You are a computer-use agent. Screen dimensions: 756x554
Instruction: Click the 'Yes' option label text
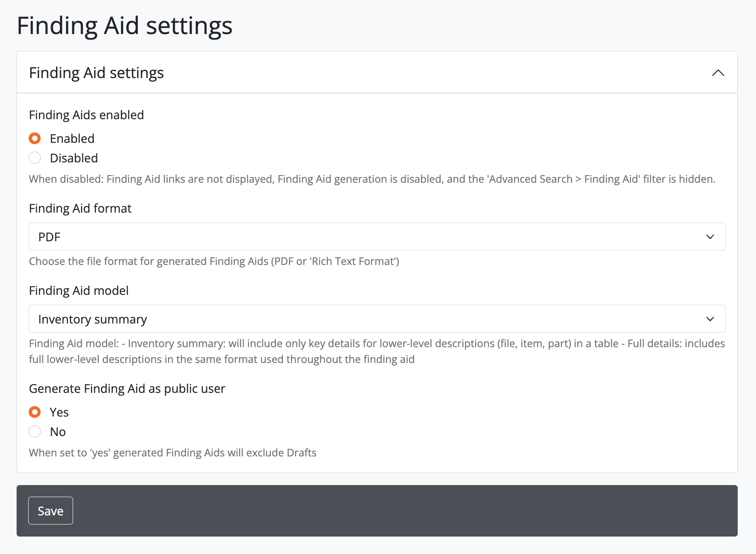tap(59, 412)
